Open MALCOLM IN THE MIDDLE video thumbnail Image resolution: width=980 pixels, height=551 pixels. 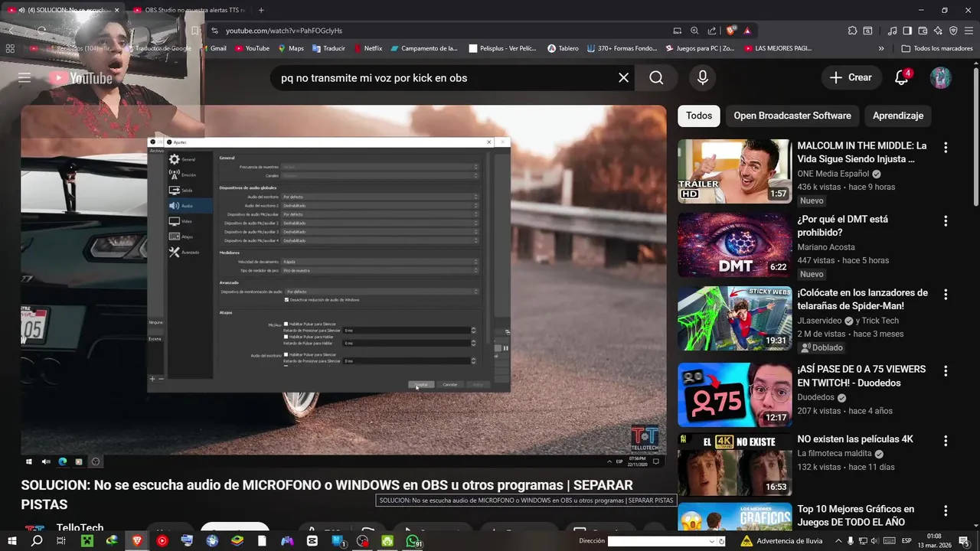click(x=734, y=171)
